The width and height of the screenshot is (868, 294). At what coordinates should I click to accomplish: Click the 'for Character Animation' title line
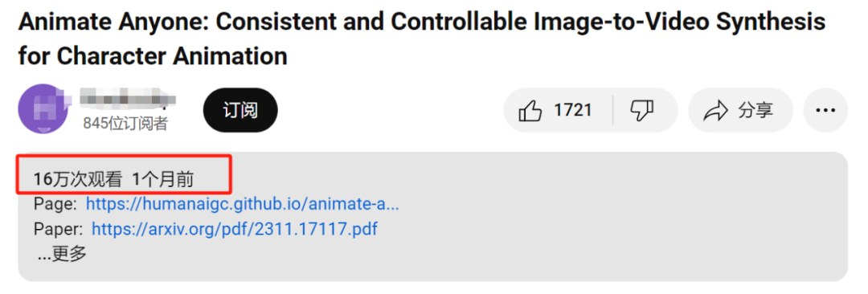[x=153, y=56]
